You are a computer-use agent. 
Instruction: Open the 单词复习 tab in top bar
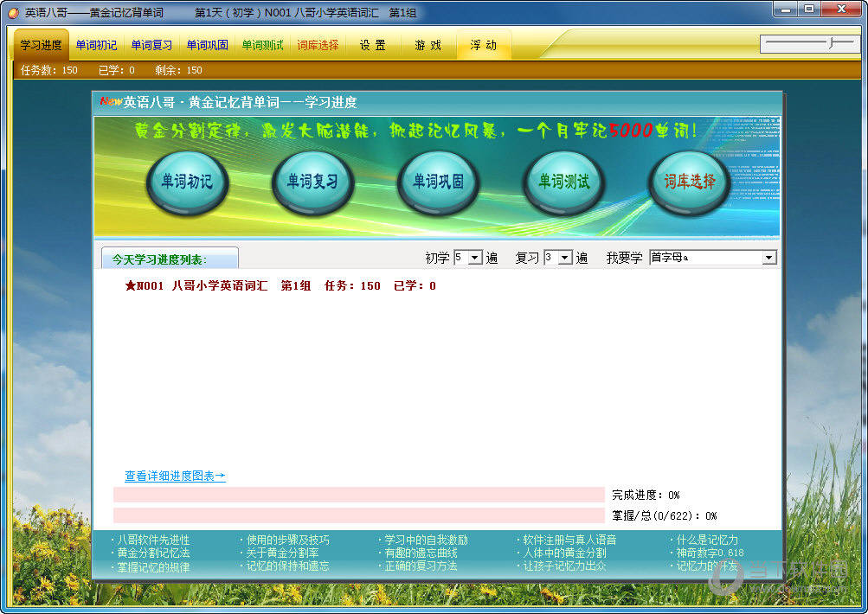[x=151, y=45]
